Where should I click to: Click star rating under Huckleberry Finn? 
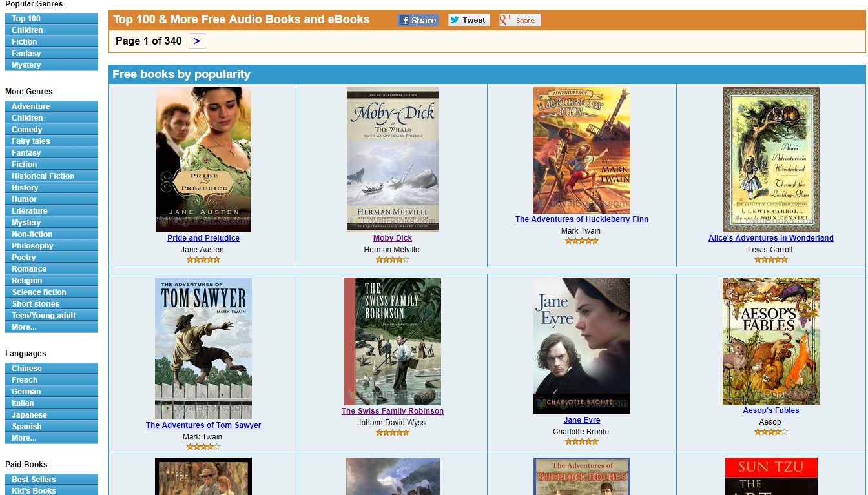coord(582,241)
